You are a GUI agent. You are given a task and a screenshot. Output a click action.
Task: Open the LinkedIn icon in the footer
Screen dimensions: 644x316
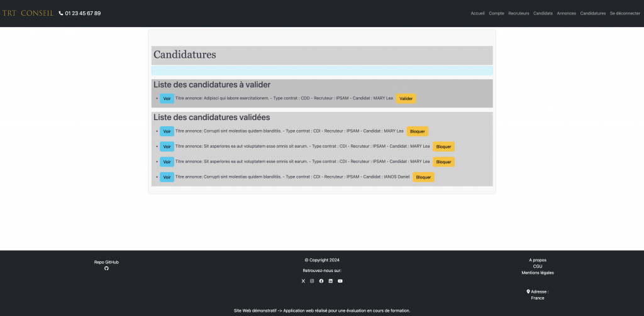[x=331, y=281]
